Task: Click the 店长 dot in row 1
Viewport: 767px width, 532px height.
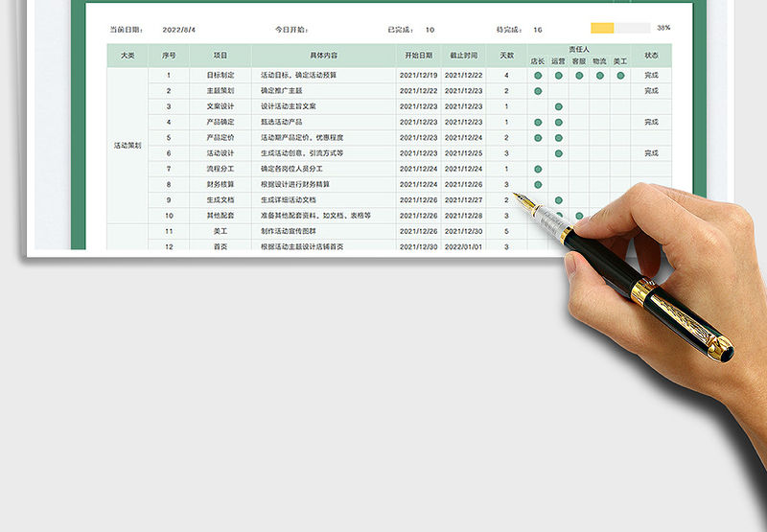Action: [x=538, y=75]
